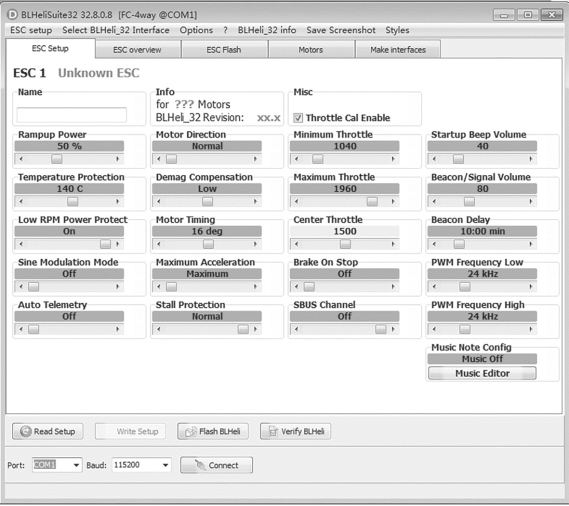Click the Maximum Throttle slider thumb
The width and height of the screenshot is (569, 506).
(x=372, y=201)
